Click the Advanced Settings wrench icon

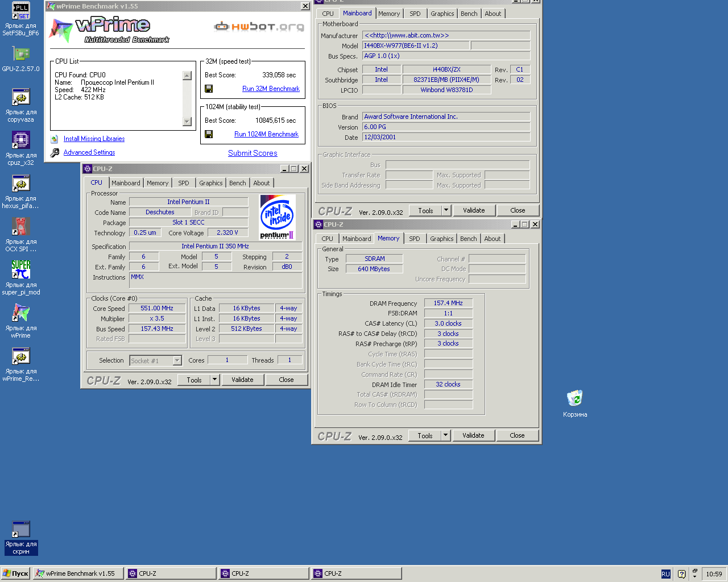click(x=55, y=152)
